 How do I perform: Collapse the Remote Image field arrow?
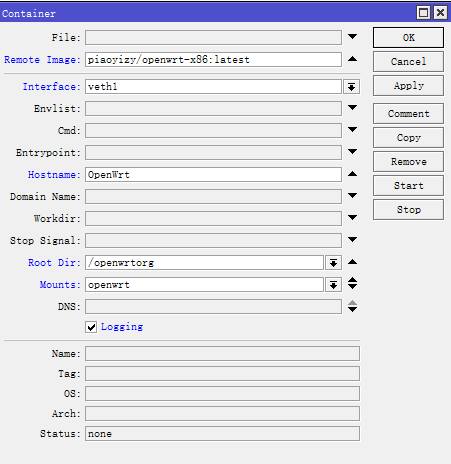pyautogui.click(x=352, y=59)
